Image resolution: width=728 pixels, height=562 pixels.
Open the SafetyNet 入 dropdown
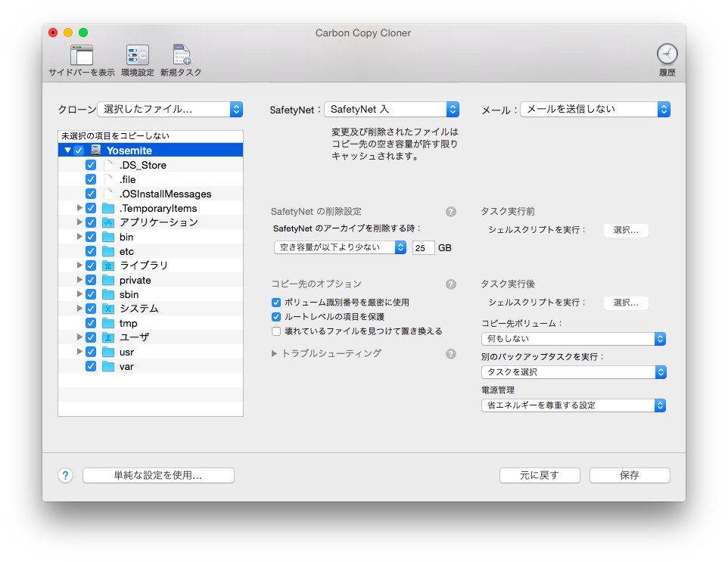pos(391,110)
